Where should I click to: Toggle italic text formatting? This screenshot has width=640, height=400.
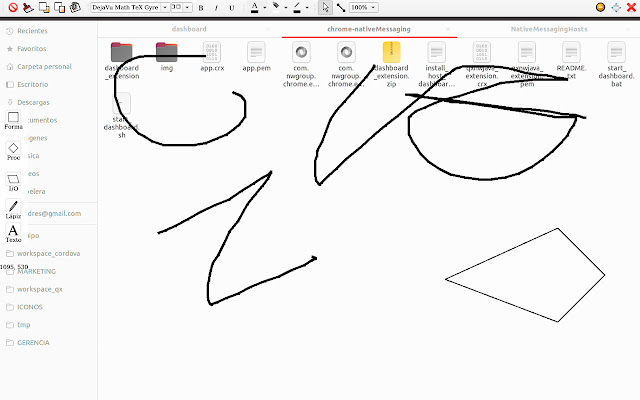216,7
